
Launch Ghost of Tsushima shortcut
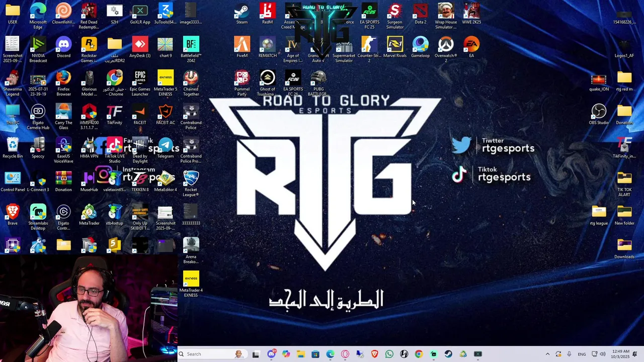(267, 83)
